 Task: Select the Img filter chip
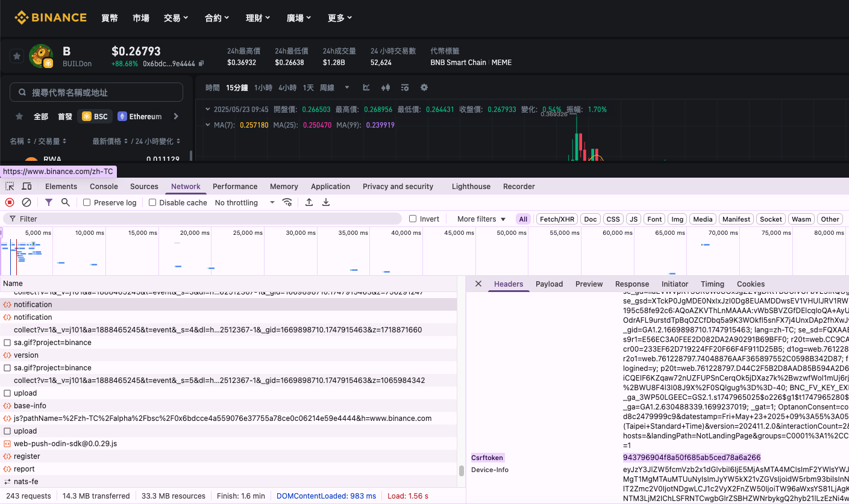pos(677,219)
